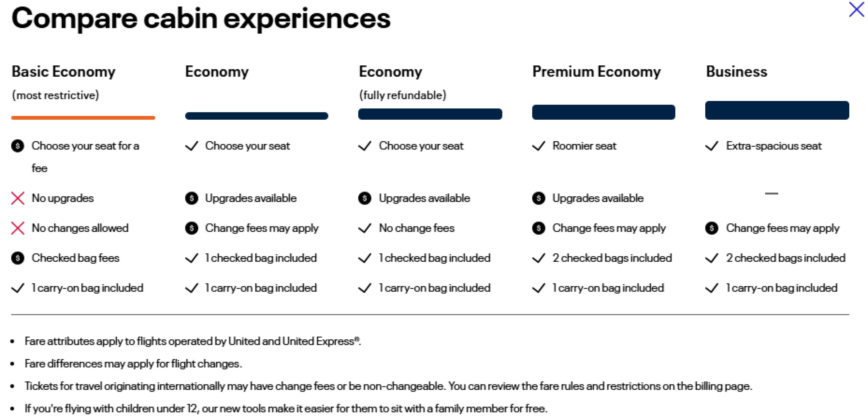Click the 2 checked bags included text under Business

click(785, 258)
